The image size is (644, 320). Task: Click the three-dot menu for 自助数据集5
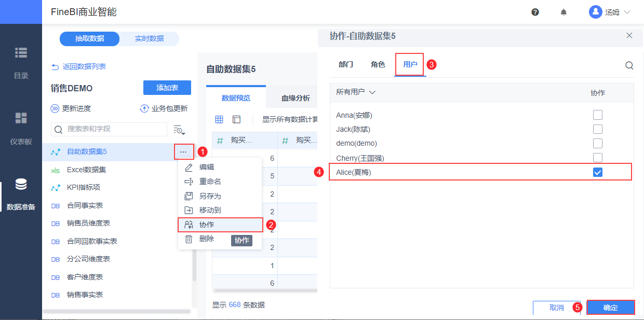183,151
